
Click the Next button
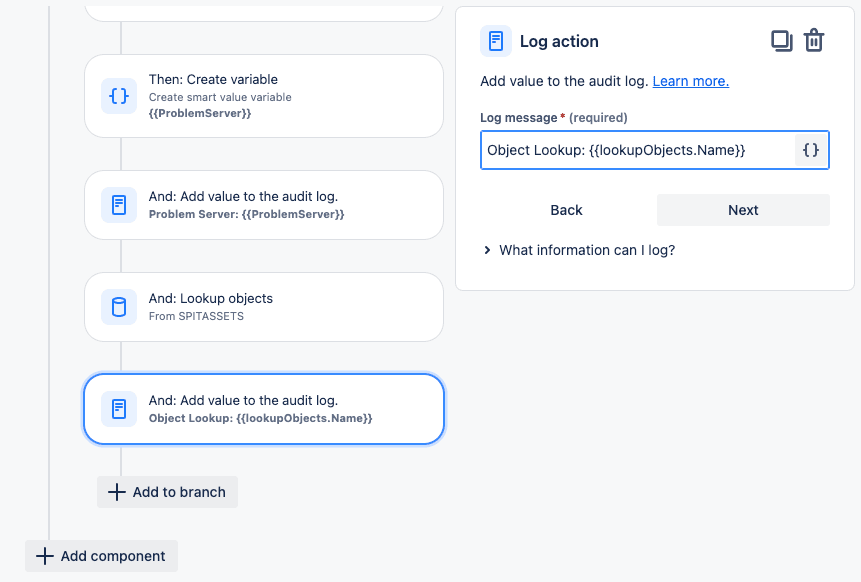point(743,210)
